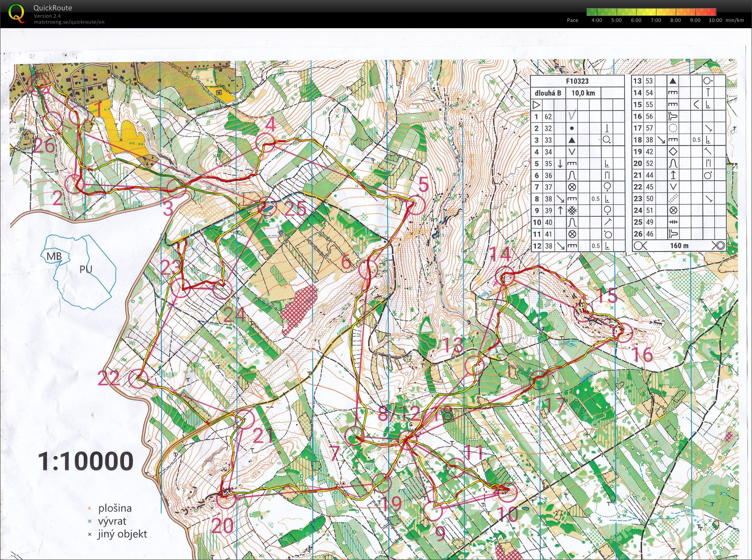Click control circle 10 on the map

pyautogui.click(x=507, y=492)
